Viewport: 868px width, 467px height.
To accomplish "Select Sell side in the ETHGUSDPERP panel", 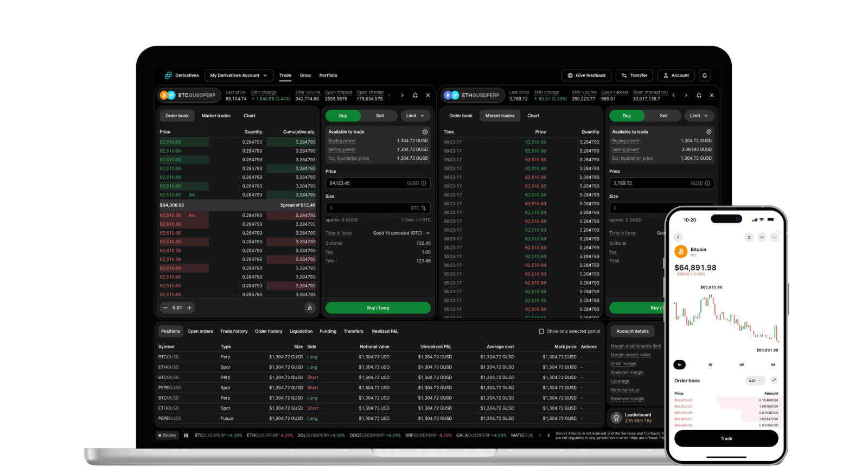I will coord(663,116).
